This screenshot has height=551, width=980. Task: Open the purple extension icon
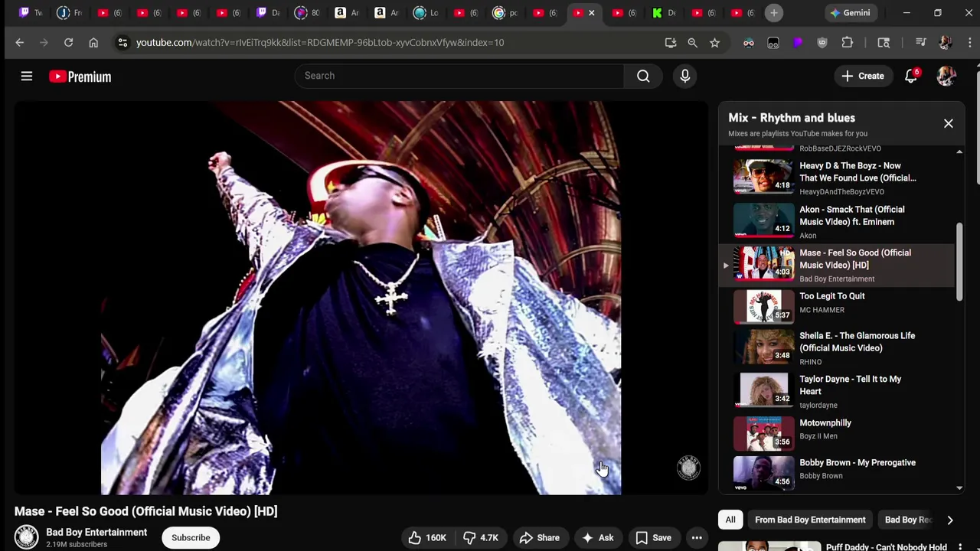coord(798,43)
